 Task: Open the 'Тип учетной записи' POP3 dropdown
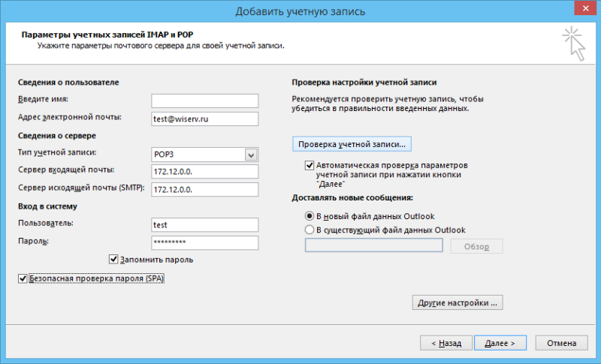click(250, 155)
